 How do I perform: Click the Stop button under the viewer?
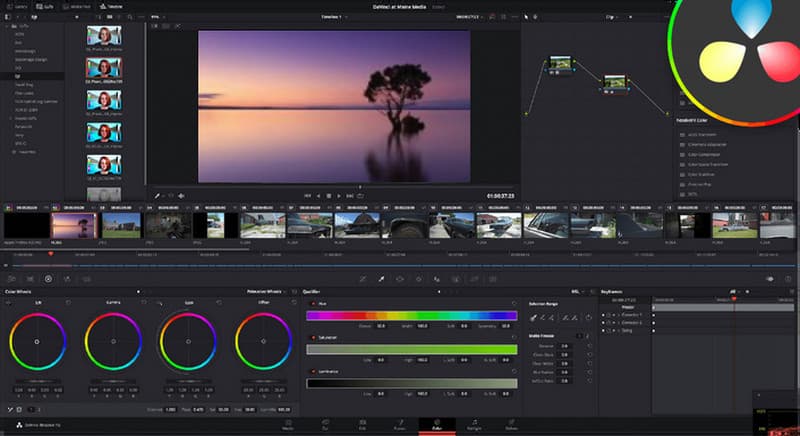click(x=328, y=195)
